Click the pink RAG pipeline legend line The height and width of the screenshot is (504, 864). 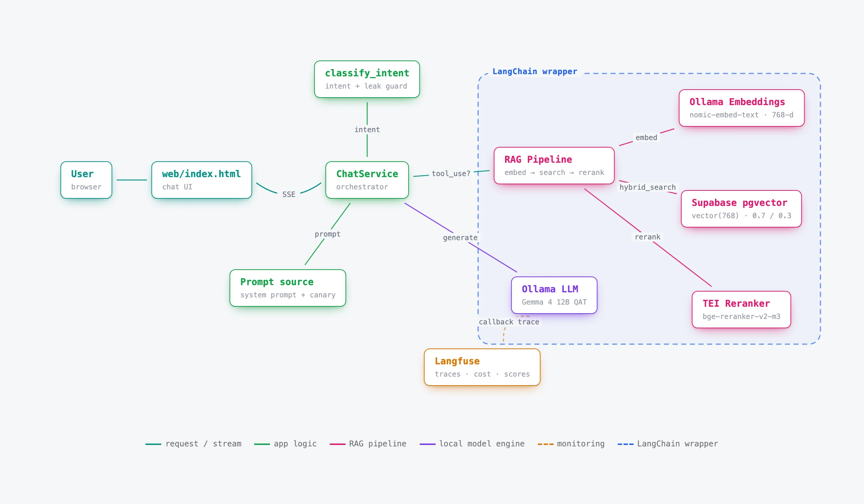pos(337,444)
